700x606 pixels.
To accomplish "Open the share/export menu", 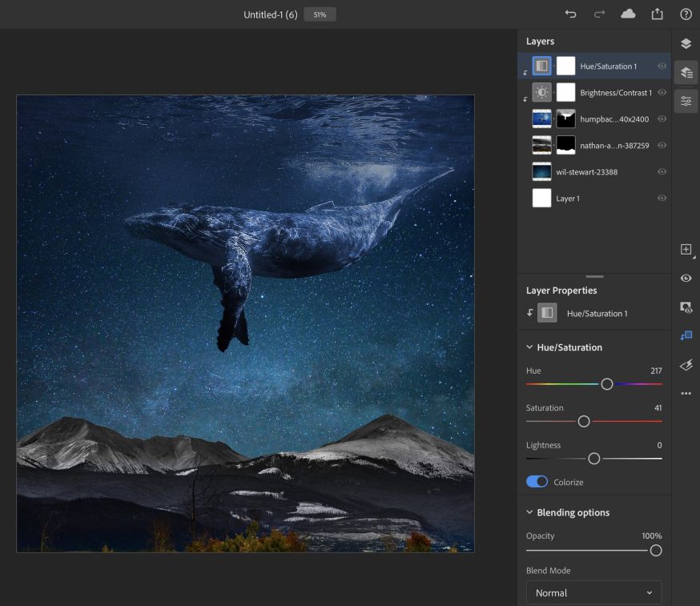I will 657,14.
